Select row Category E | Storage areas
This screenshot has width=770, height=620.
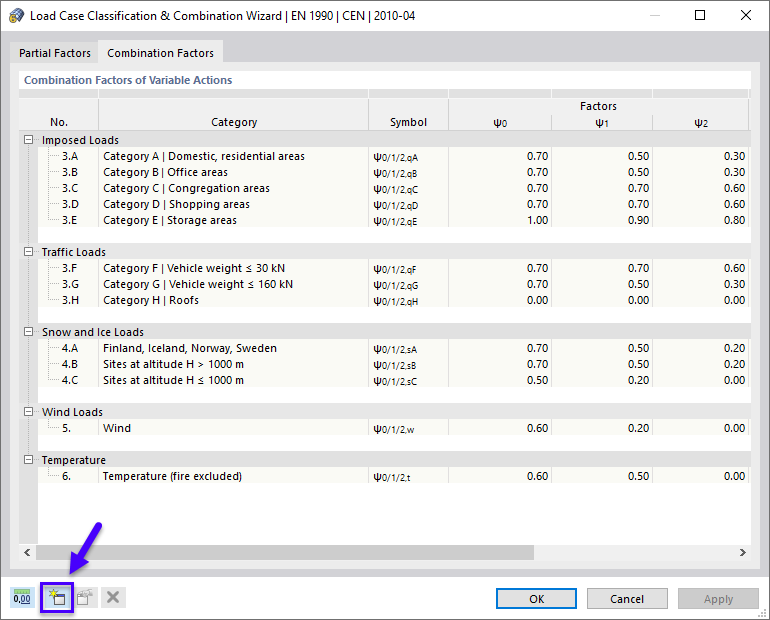click(394, 220)
